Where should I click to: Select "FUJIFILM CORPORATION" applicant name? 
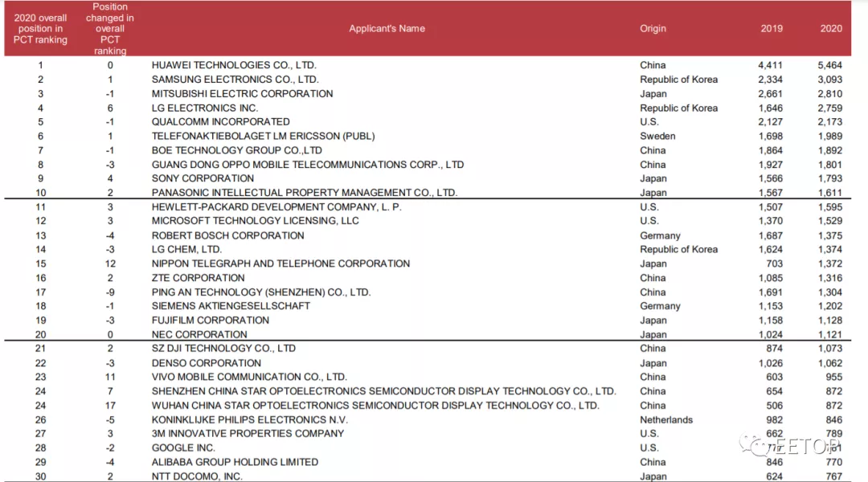[x=211, y=321]
